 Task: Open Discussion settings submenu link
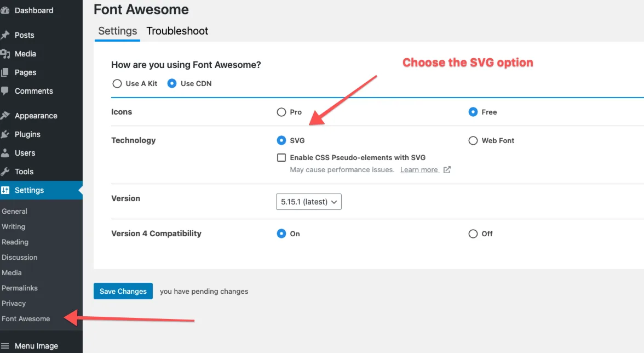[x=19, y=257]
